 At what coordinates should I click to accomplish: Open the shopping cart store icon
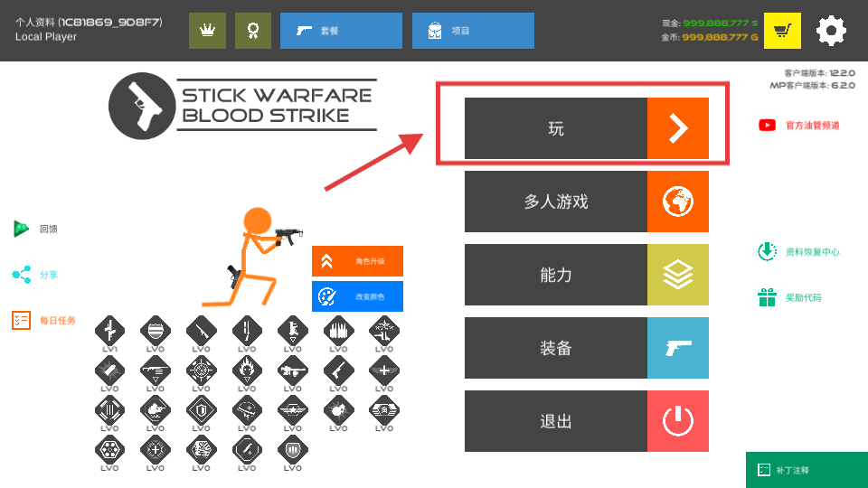pyautogui.click(x=781, y=31)
